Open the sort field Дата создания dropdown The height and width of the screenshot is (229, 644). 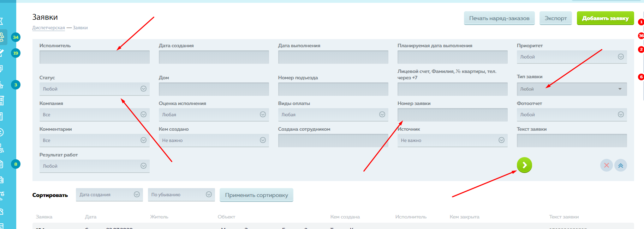click(109, 195)
